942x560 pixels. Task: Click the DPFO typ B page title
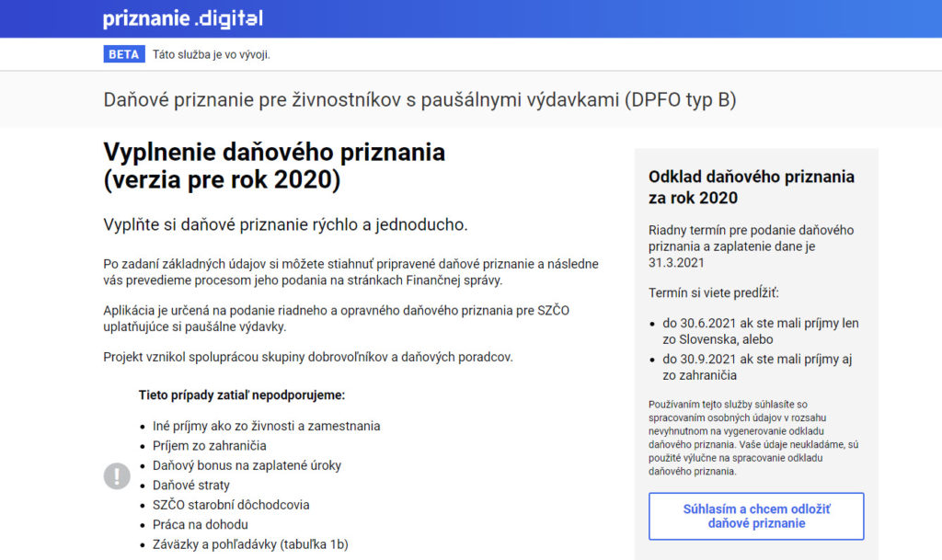coord(419,99)
